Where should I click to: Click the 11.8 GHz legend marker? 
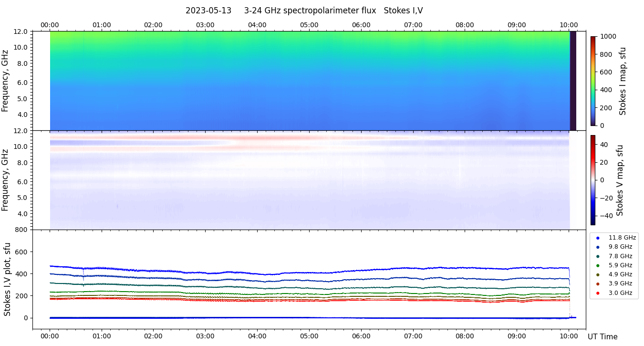[598, 238]
